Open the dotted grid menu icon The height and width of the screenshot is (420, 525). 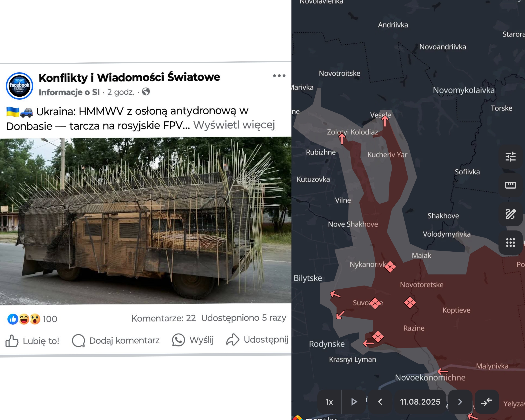pos(510,243)
